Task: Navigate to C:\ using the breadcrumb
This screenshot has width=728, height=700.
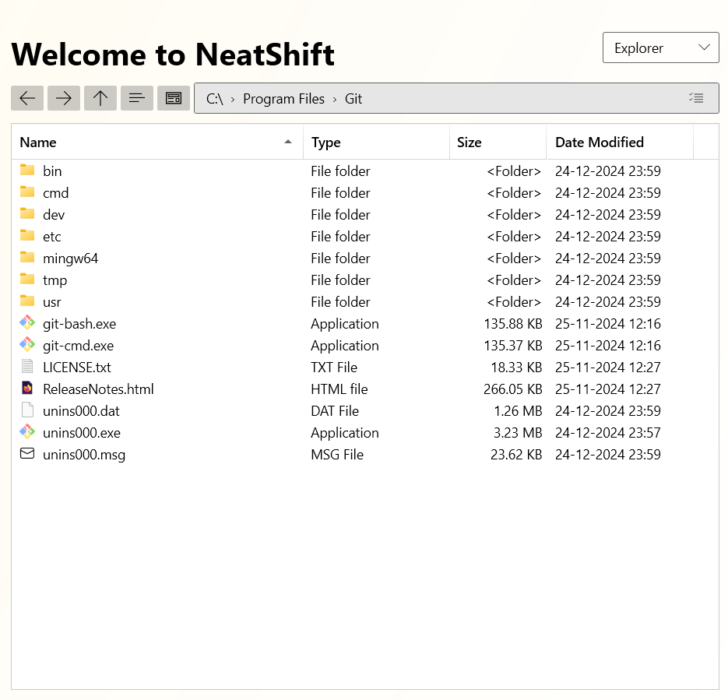Action: pos(213,98)
